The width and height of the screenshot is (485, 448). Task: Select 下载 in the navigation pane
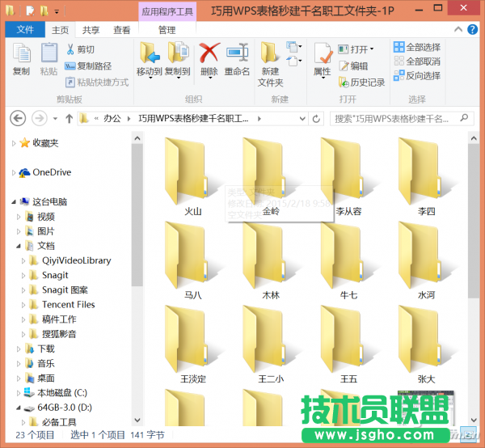coord(46,349)
